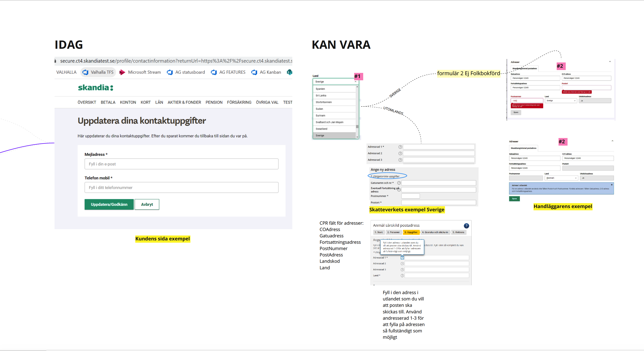Collapse the Adresser panel with red error messages
This screenshot has height=351, width=644.
pos(610,61)
